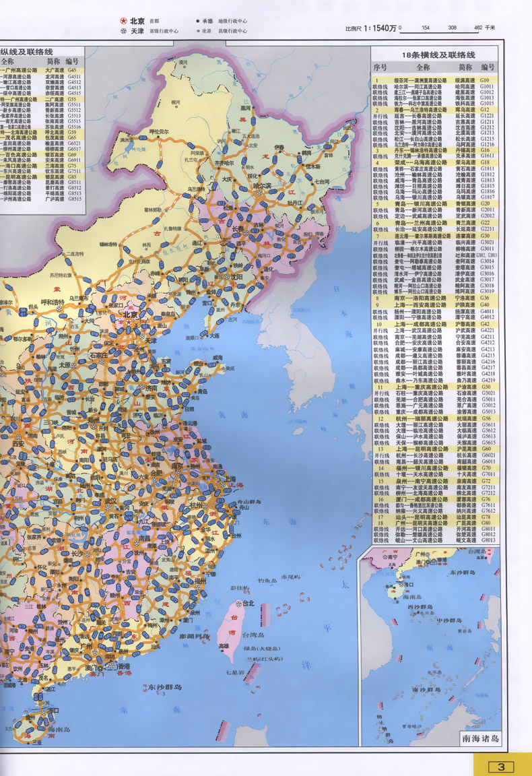The width and height of the screenshot is (532, 776).
Task: Click the code G80 in right table
Action: [x=486, y=523]
